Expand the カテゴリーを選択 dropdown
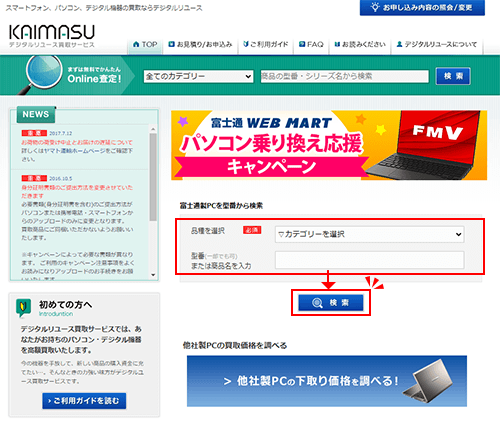This screenshot has width=500, height=425. point(369,234)
